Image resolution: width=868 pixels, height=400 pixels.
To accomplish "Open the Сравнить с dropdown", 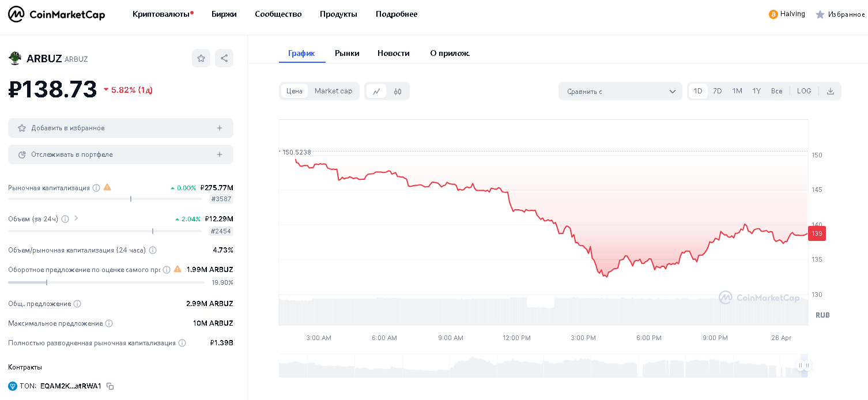I will click(x=620, y=91).
